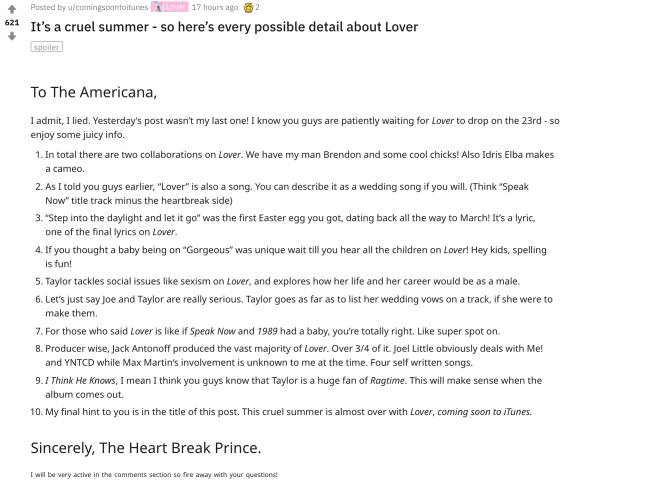The image size is (669, 495).
Task: Click the italic "1989" album name
Action: coord(269,332)
